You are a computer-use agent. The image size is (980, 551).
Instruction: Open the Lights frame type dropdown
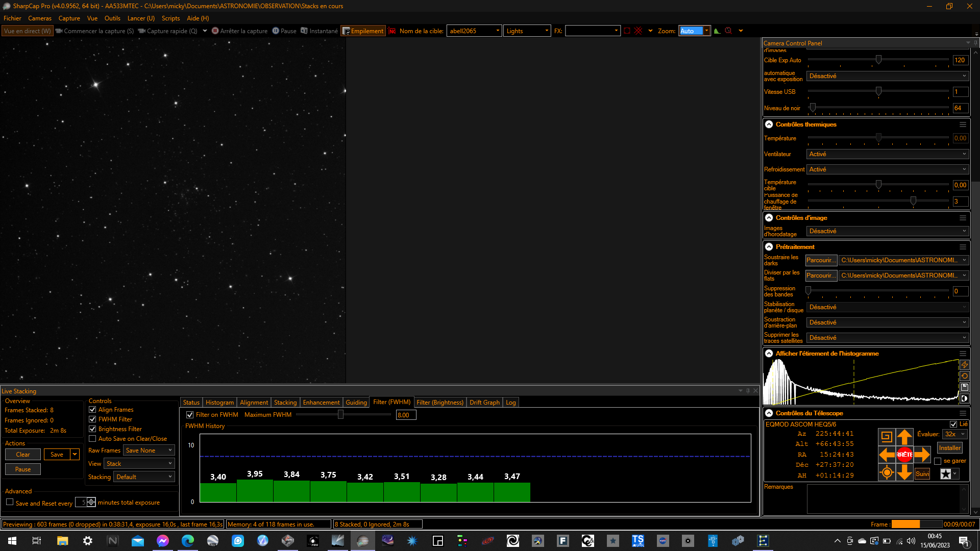[x=527, y=31]
